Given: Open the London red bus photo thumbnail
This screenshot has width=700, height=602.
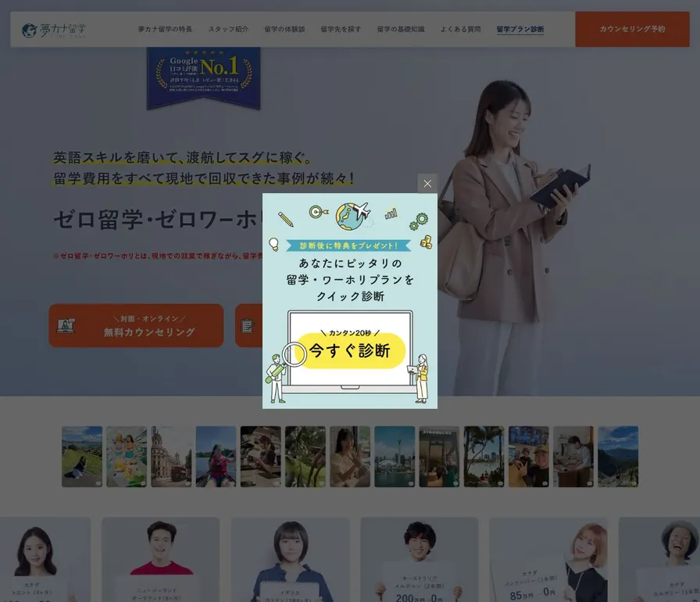Looking at the screenshot, I should 171,457.
